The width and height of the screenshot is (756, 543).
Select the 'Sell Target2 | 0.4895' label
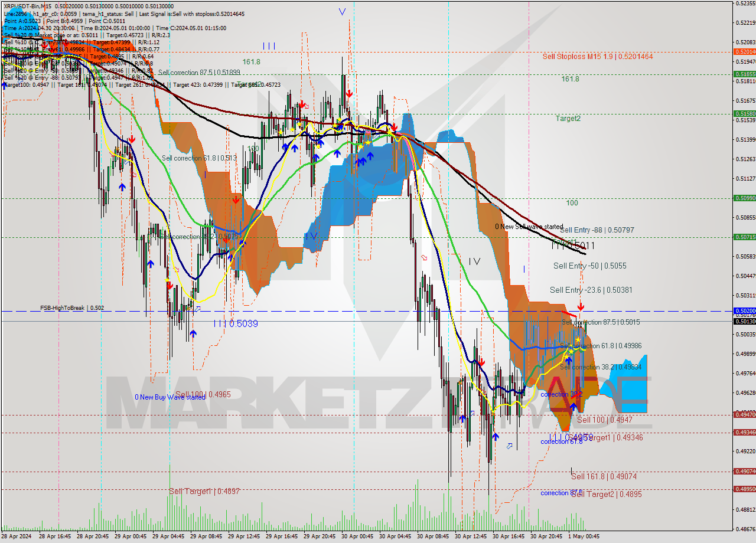tap(606, 494)
